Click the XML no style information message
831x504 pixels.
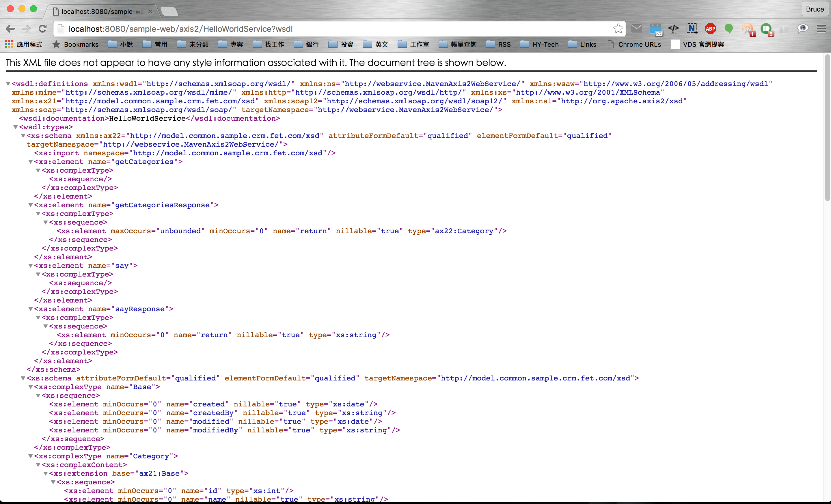point(256,63)
